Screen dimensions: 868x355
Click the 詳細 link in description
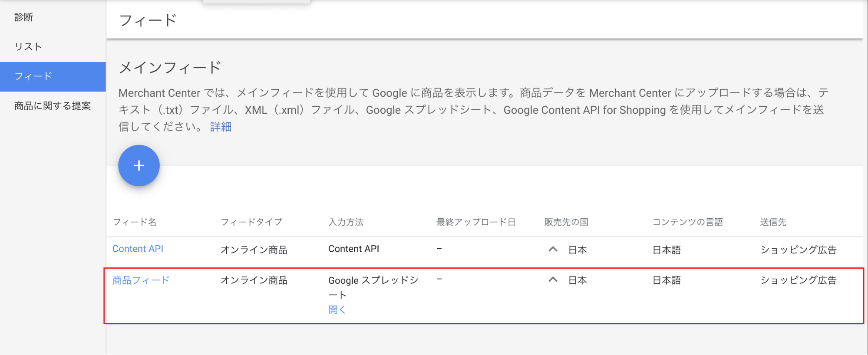(x=221, y=127)
